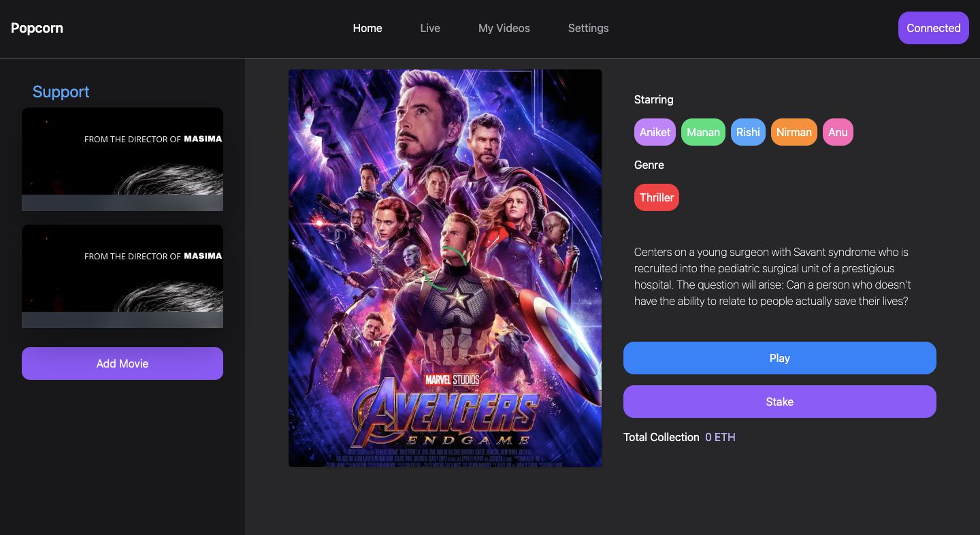Open the Home navigation tab

point(367,28)
